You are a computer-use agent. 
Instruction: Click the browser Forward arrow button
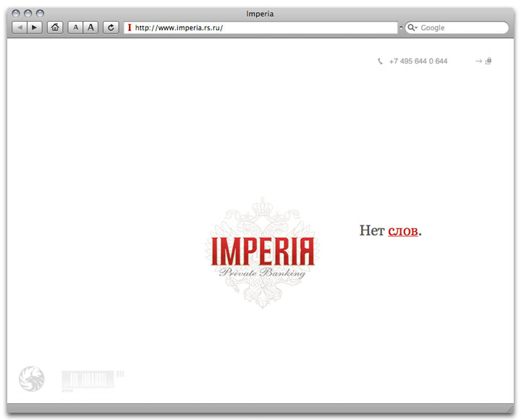(x=34, y=27)
